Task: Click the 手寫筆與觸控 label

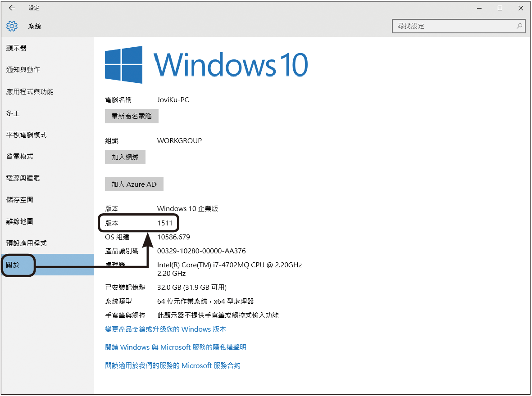Action: 125,315
